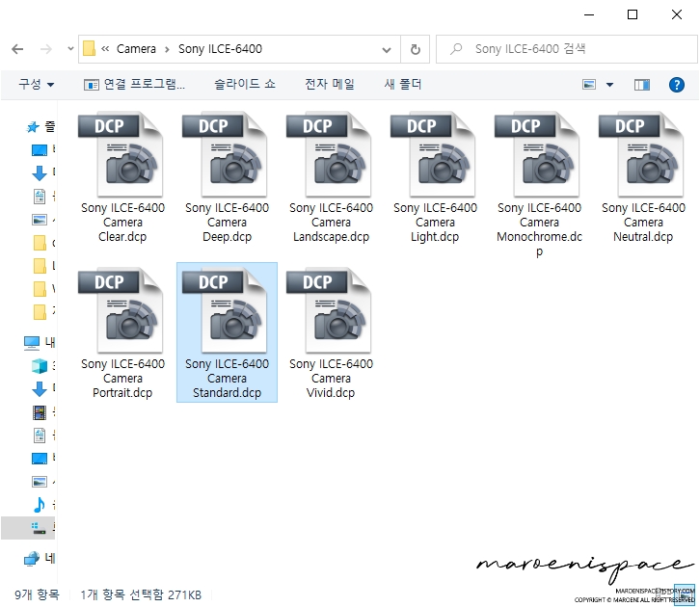The image size is (700, 607).
Task: Open Sony ILCE-6400 Camera Clear.dcp file
Action: pyautogui.click(x=122, y=177)
